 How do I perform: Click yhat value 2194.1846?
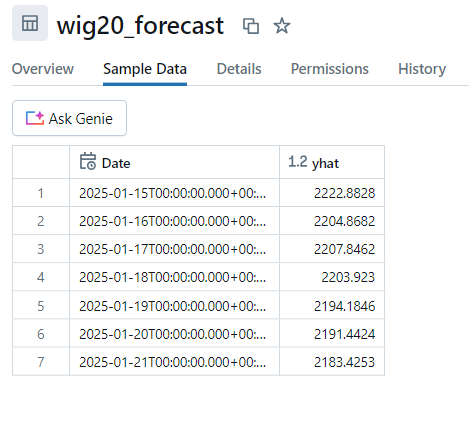332,305
